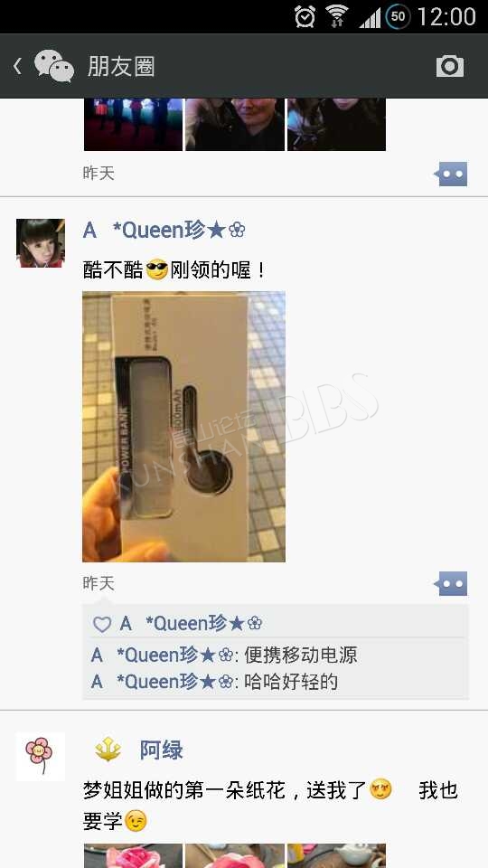Tap comment 哈哈好轻的
Viewport: 488px width, 868px height.
click(x=290, y=682)
